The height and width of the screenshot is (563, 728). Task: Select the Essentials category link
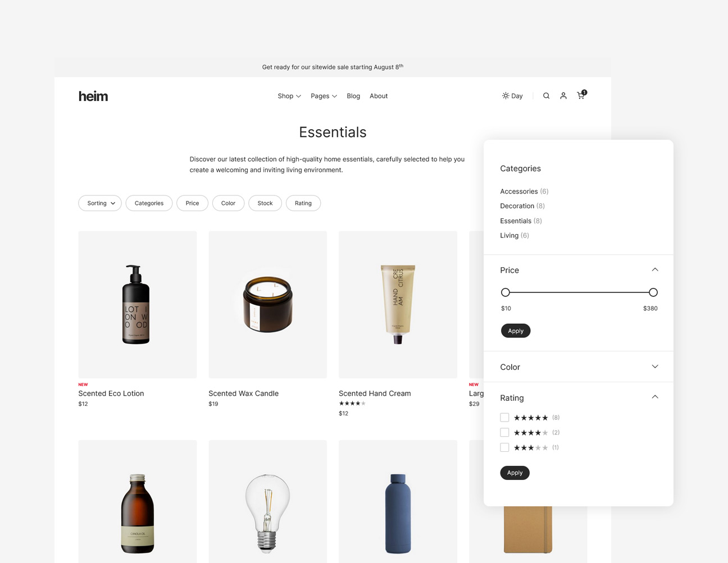tap(521, 221)
